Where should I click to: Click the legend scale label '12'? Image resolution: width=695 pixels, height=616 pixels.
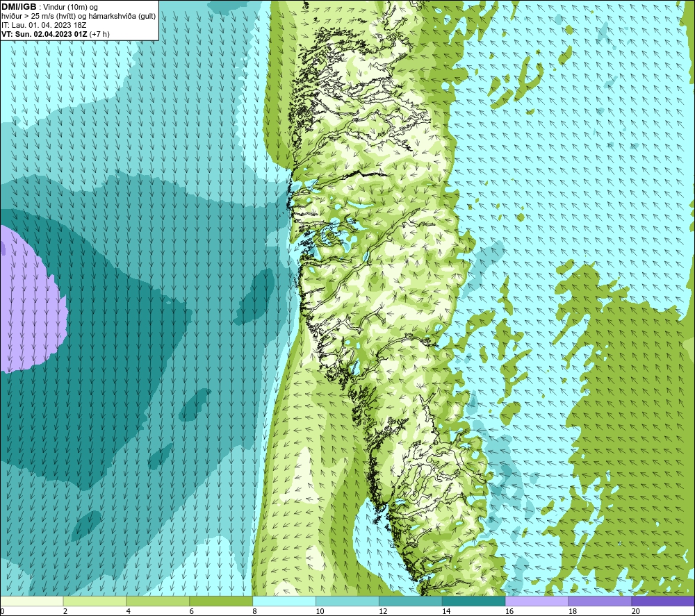[383, 612]
